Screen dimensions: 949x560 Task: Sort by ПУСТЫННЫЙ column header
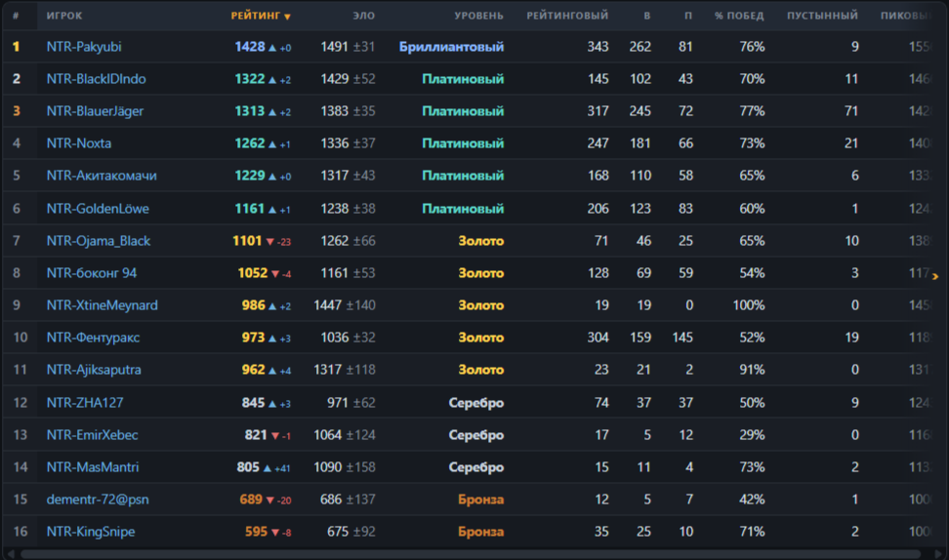(822, 16)
